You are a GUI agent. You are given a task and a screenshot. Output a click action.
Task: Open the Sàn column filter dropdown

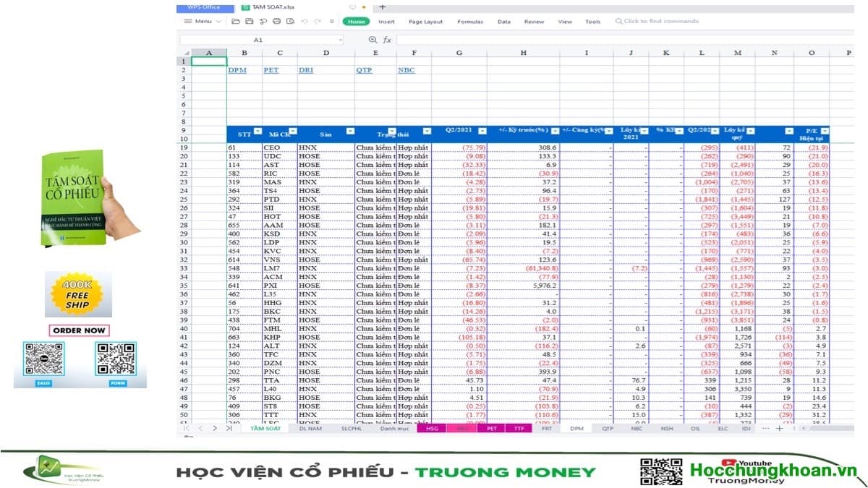point(350,131)
